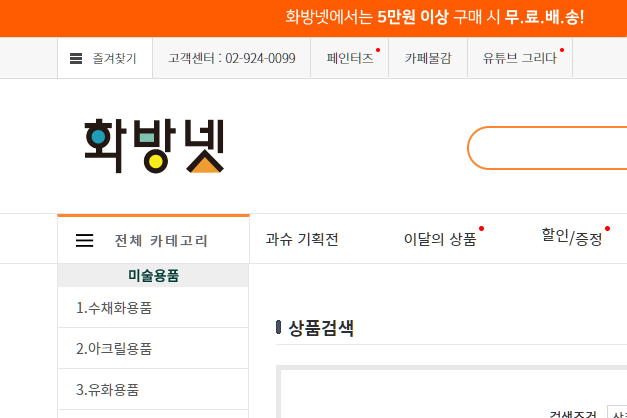
Task: Open the 유튜브 그리다 link
Action: [520, 58]
